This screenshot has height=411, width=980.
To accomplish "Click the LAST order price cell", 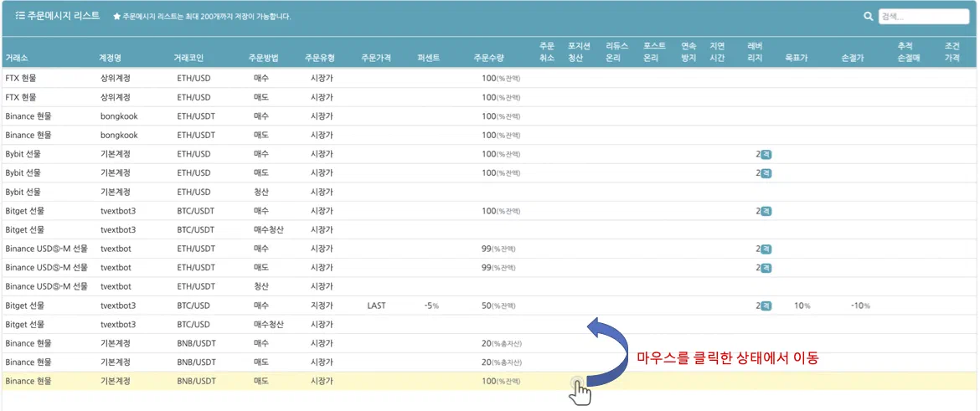I will coord(376,306).
